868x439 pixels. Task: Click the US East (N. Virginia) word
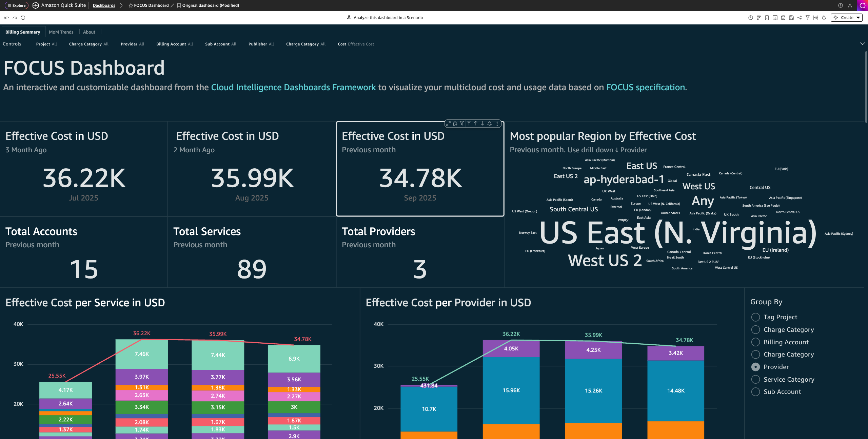pyautogui.click(x=678, y=233)
